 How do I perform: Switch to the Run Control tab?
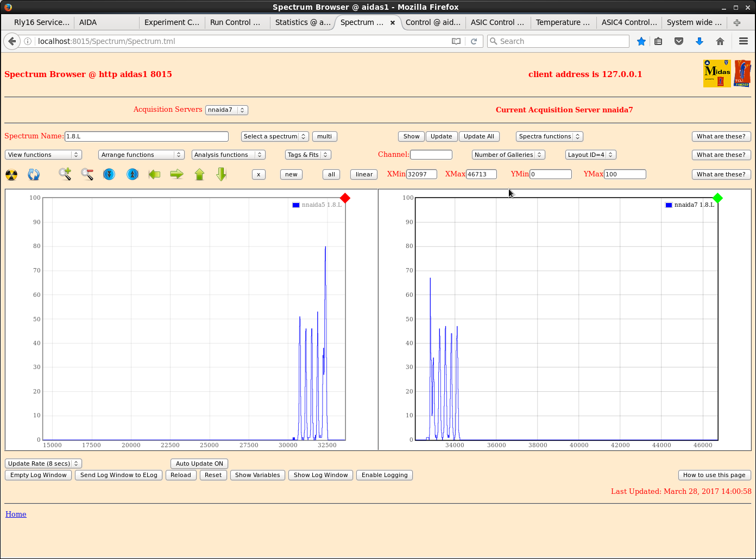pos(237,22)
